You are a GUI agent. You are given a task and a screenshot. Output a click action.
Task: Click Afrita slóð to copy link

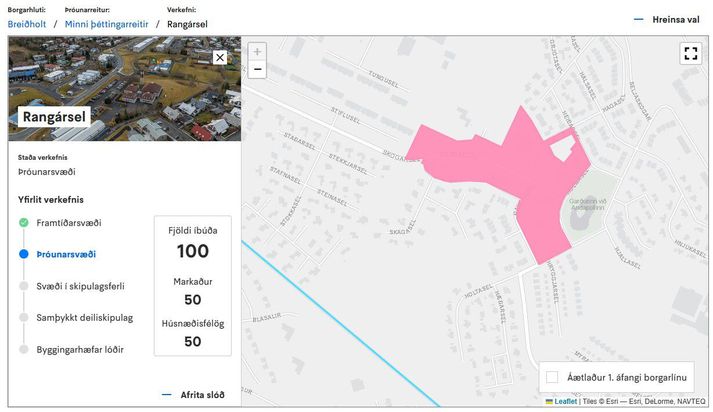pos(200,394)
